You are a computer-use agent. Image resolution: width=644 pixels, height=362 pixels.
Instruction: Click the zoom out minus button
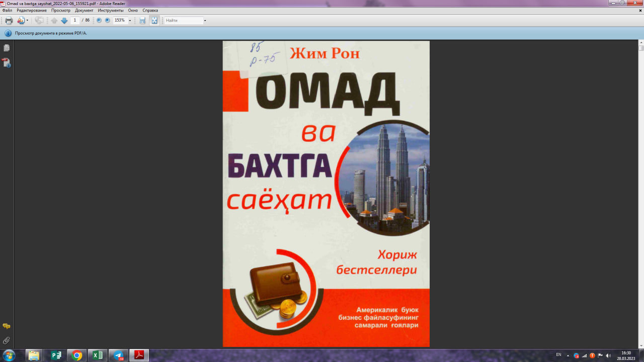(99, 20)
